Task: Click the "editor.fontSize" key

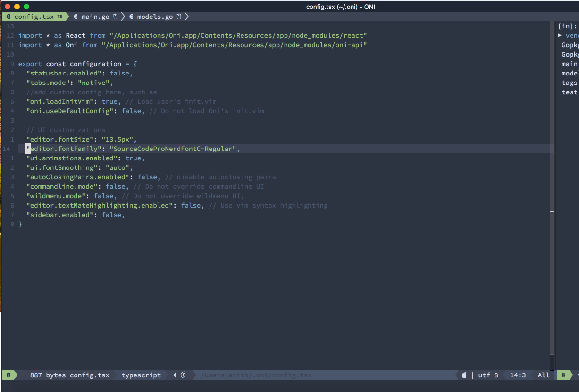Action: 60,139
